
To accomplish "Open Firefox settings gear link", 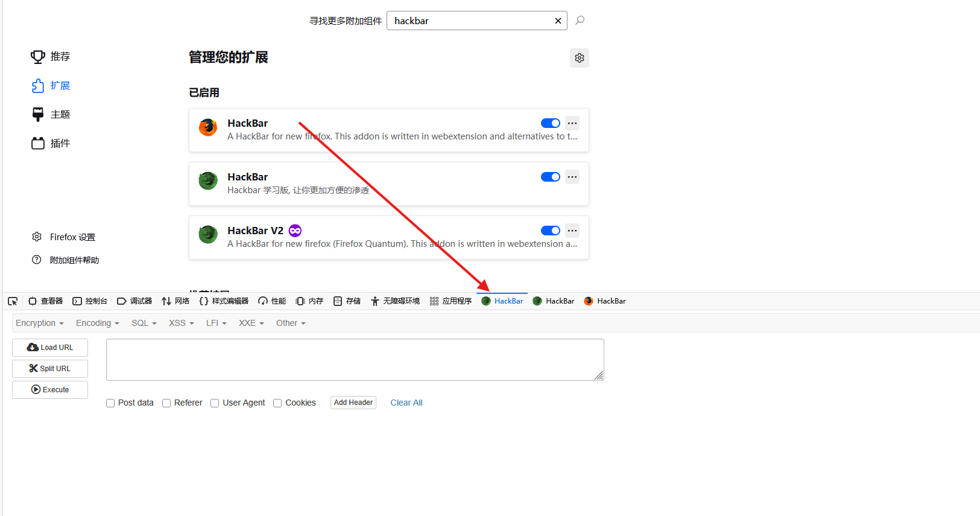I will pyautogui.click(x=63, y=237).
